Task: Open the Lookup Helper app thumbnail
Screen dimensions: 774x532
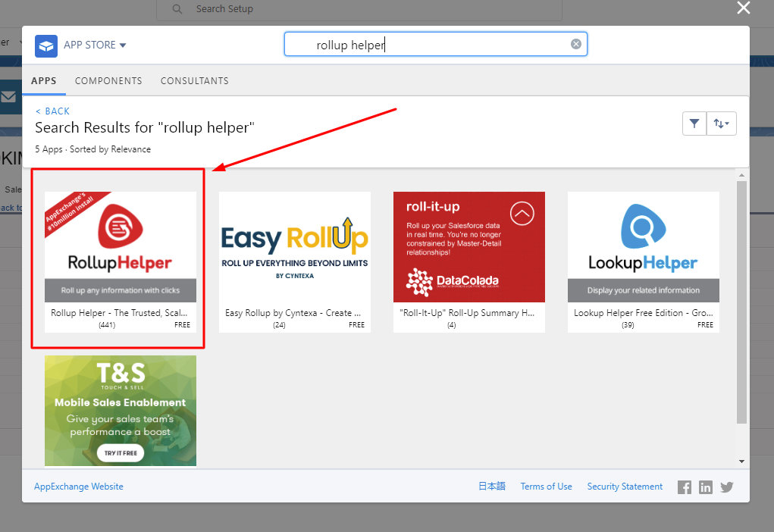Action: coord(643,247)
